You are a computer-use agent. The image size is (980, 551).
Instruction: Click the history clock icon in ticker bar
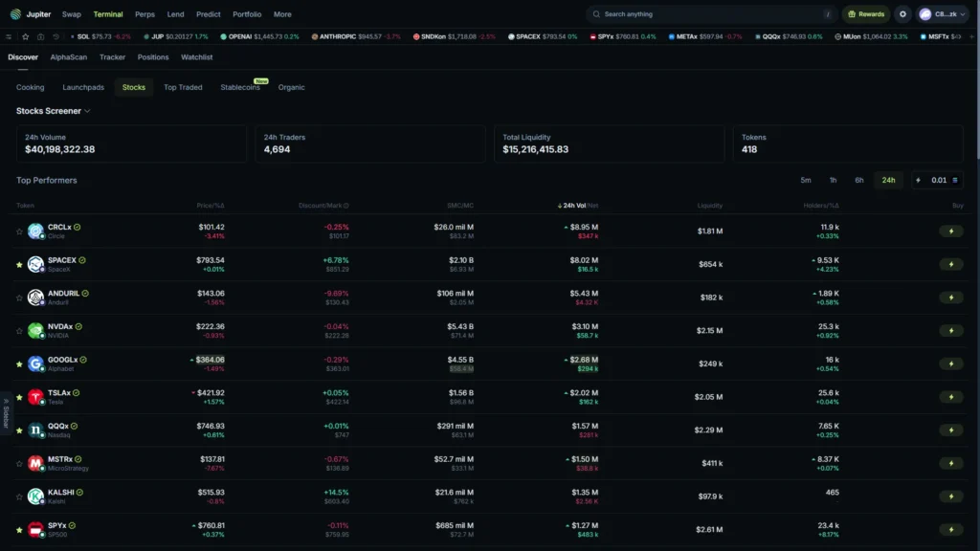pos(56,37)
